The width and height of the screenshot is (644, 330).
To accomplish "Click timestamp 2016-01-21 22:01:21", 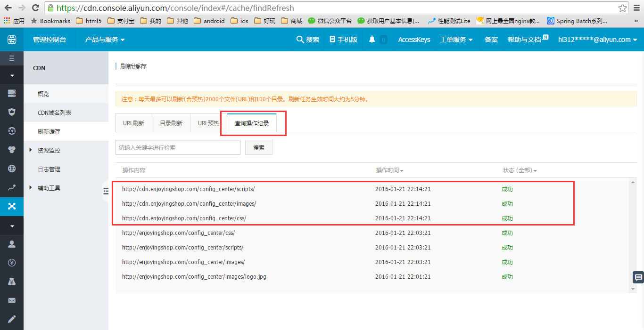I will tap(403, 277).
